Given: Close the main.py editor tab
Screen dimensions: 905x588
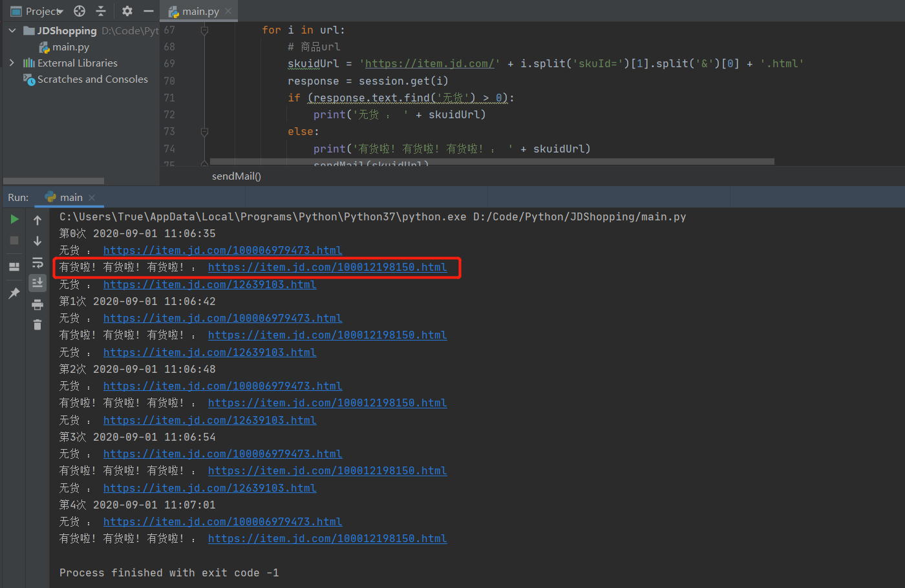Looking at the screenshot, I should coord(228,11).
